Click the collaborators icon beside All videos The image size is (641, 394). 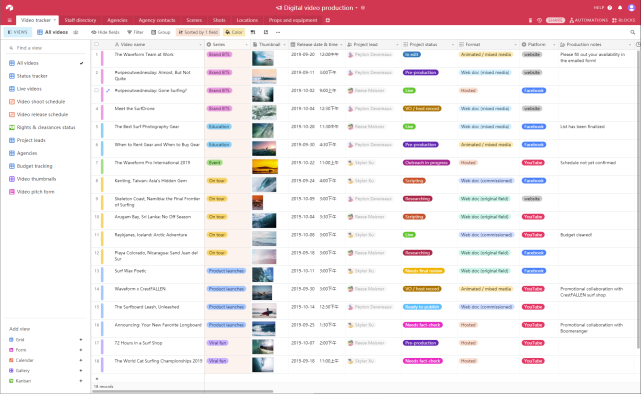tap(76, 32)
